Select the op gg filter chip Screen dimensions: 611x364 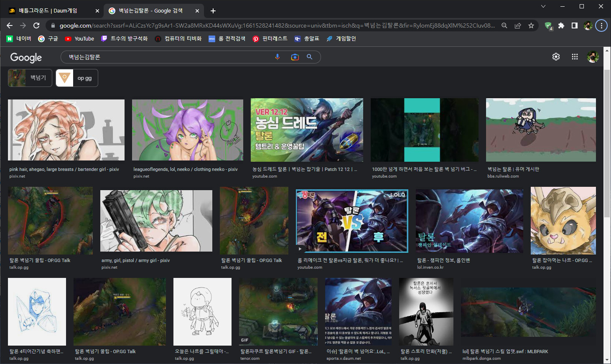(77, 78)
